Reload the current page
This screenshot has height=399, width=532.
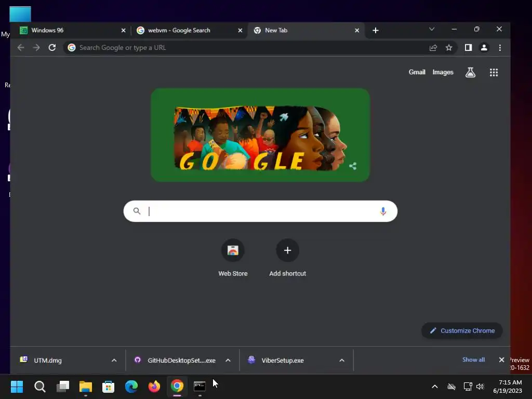pyautogui.click(x=52, y=47)
